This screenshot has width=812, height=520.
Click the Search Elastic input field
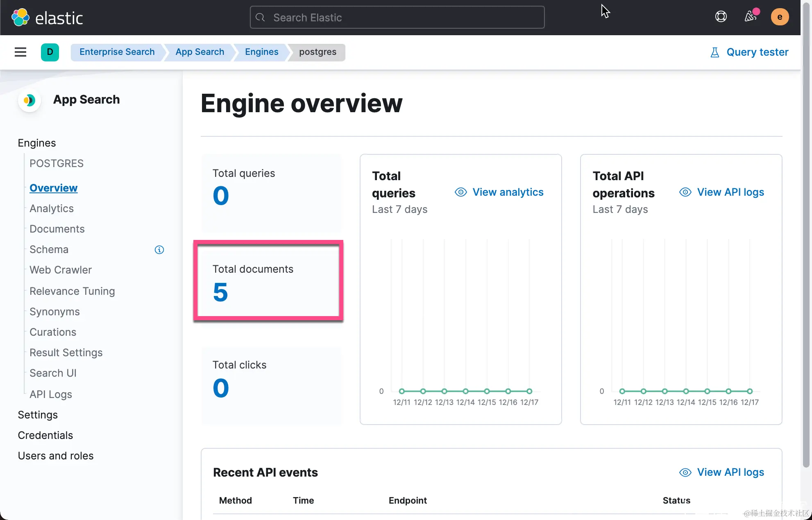[x=397, y=17]
